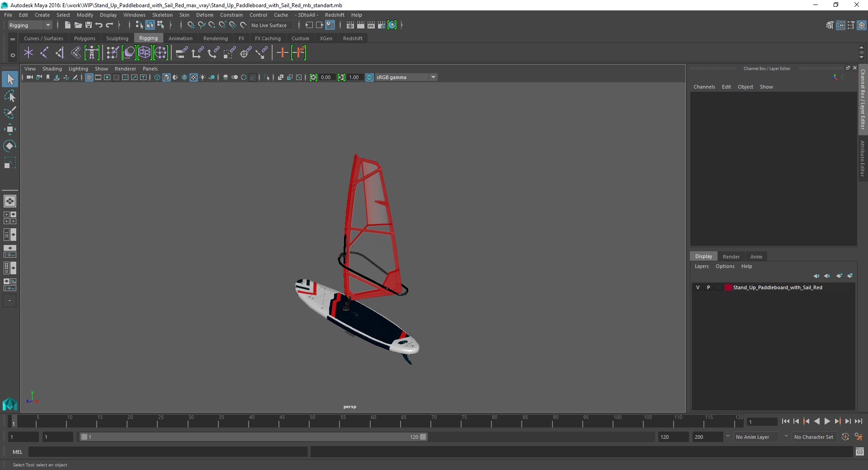Open the shelf options gear menu
This screenshot has height=470, width=868.
point(13,55)
